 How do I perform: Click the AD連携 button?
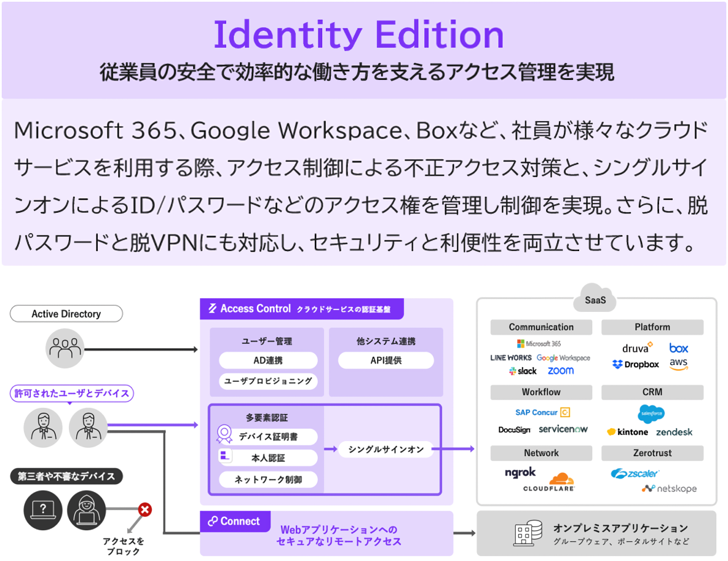coord(268,360)
